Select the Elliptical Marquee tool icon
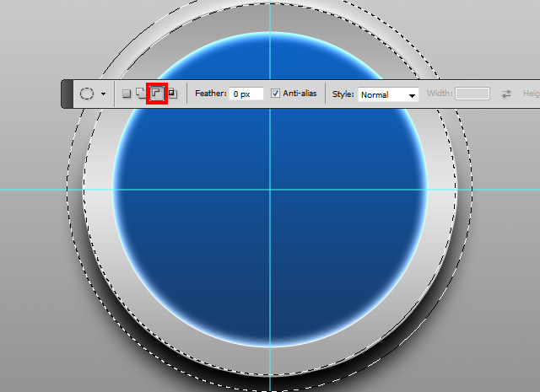This screenshot has height=392, width=540. pos(87,94)
